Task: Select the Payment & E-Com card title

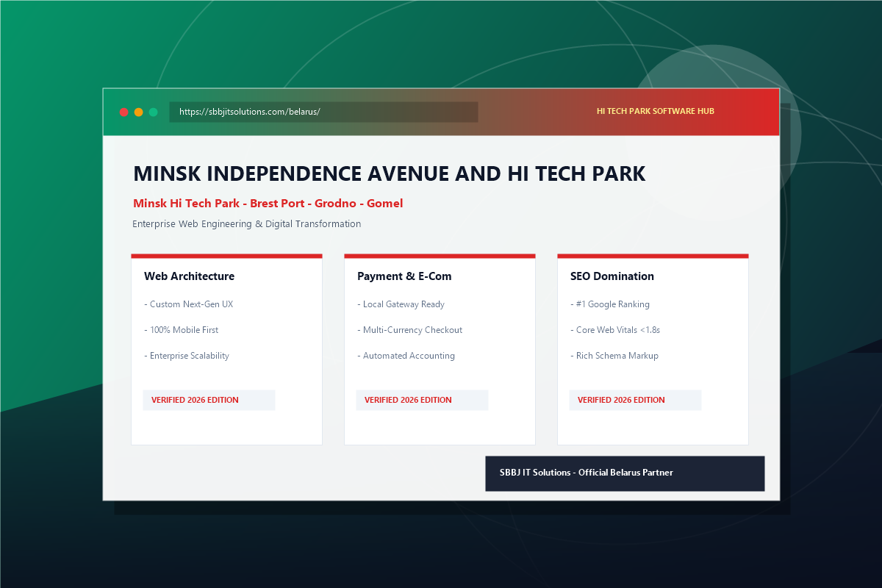Action: 404,276
